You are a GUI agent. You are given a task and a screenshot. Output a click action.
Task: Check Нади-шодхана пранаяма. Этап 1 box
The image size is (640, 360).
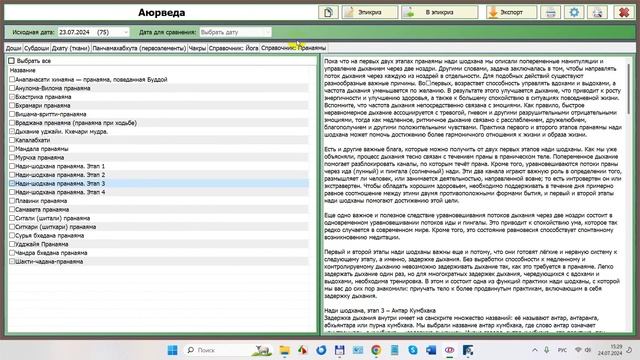12,166
